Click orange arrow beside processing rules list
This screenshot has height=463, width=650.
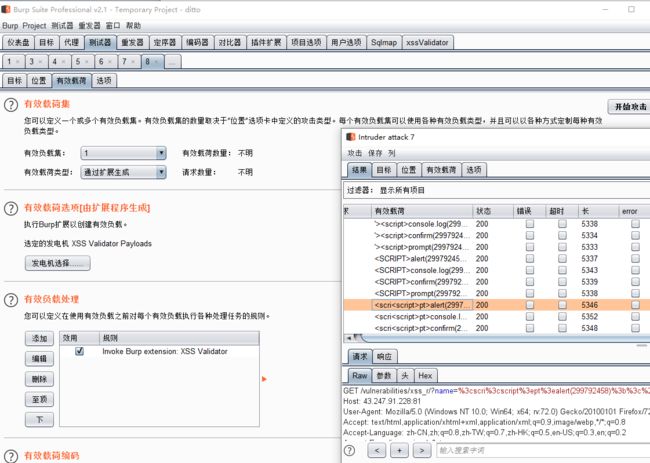click(x=264, y=379)
